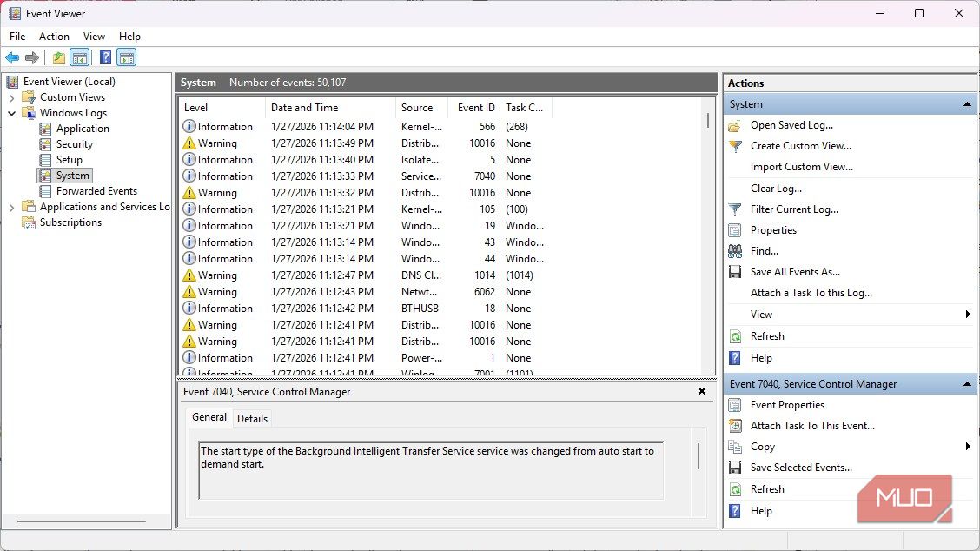The width and height of the screenshot is (980, 551).
Task: Click the Create Custom View funnel icon
Action: [x=735, y=146]
